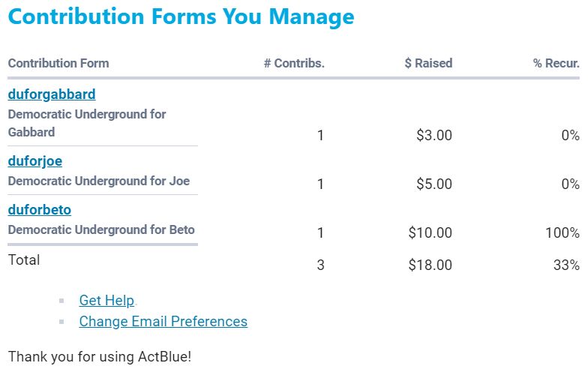Click the 100% recurring value

coord(562,233)
